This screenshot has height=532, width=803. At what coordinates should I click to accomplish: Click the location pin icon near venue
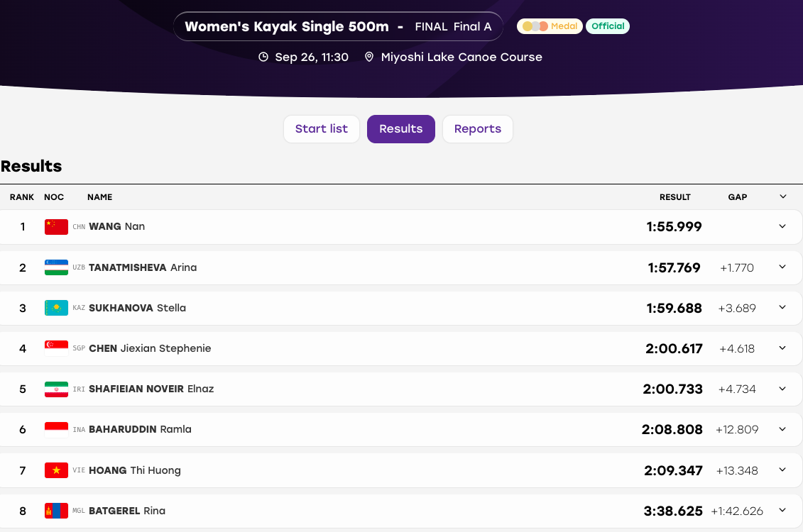(x=368, y=57)
